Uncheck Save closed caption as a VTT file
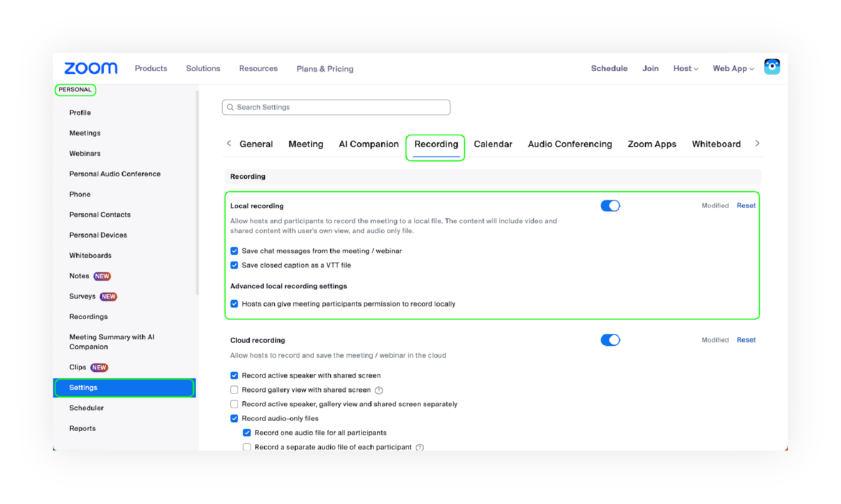This screenshot has height=504, width=841. tap(234, 265)
